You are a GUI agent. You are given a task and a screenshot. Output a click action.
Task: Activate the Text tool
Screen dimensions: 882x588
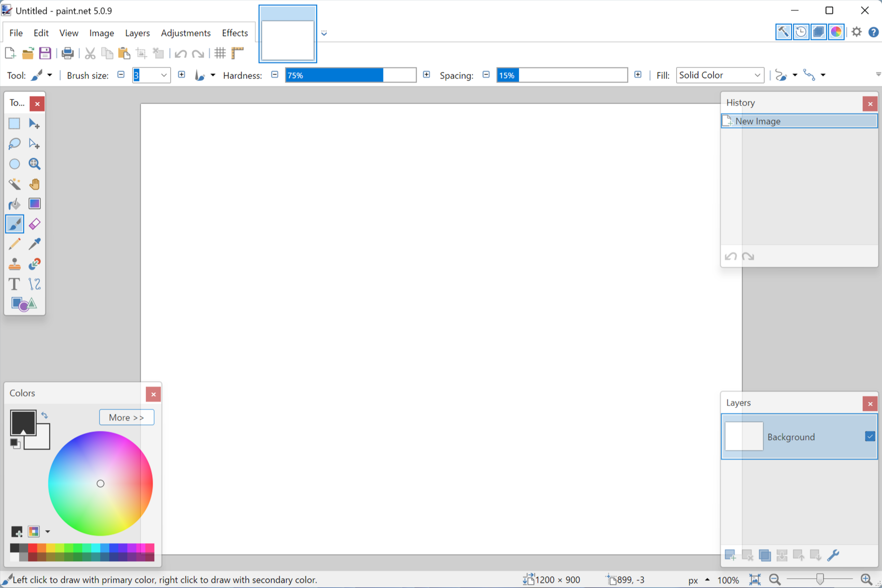pos(14,284)
